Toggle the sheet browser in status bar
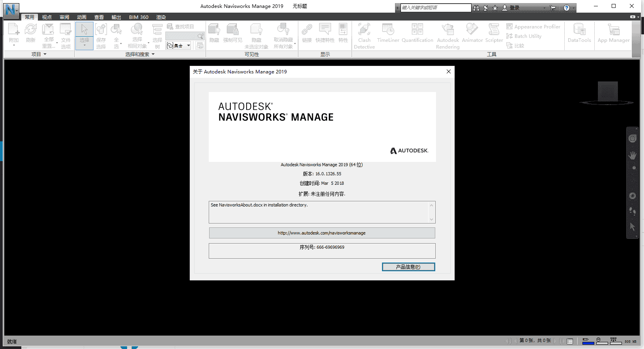Screen dimensions: 644x349 tap(570, 341)
